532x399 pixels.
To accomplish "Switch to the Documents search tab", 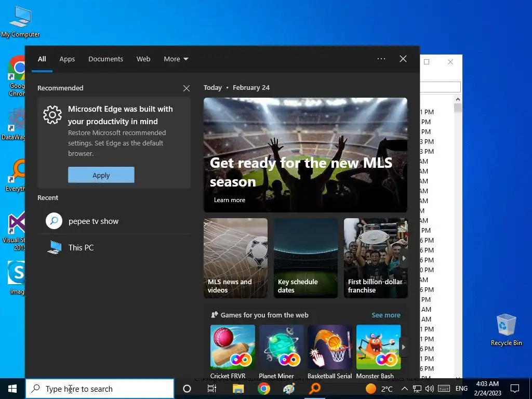I will tap(105, 59).
